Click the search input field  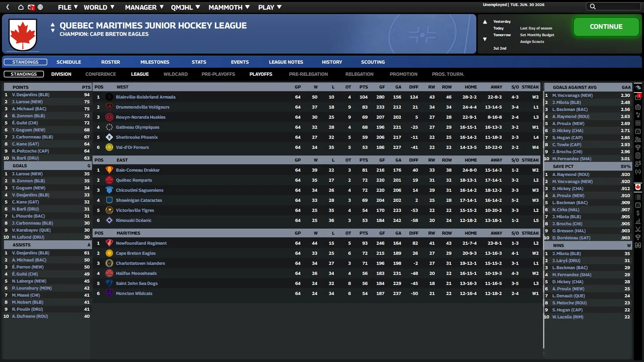(x=613, y=6)
